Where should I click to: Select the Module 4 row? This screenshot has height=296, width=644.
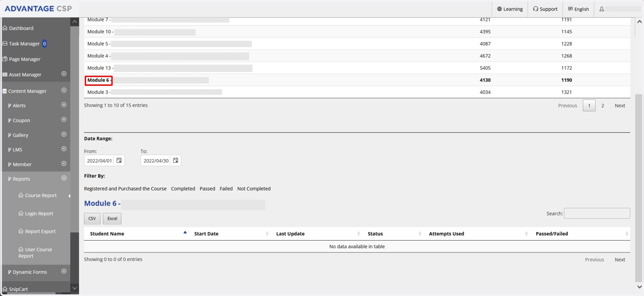tap(357, 56)
